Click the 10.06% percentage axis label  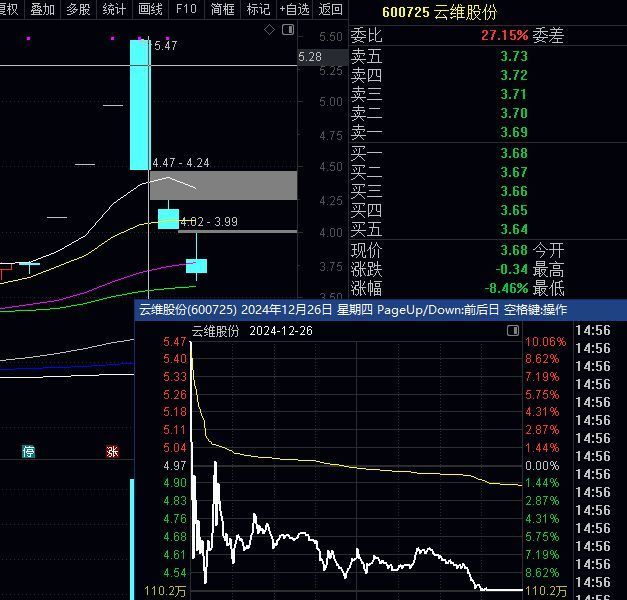click(x=545, y=342)
